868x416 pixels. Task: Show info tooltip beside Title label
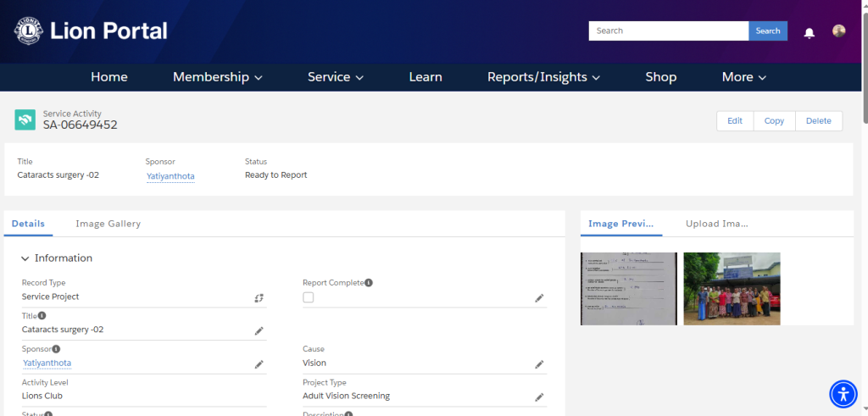pyautogui.click(x=42, y=316)
